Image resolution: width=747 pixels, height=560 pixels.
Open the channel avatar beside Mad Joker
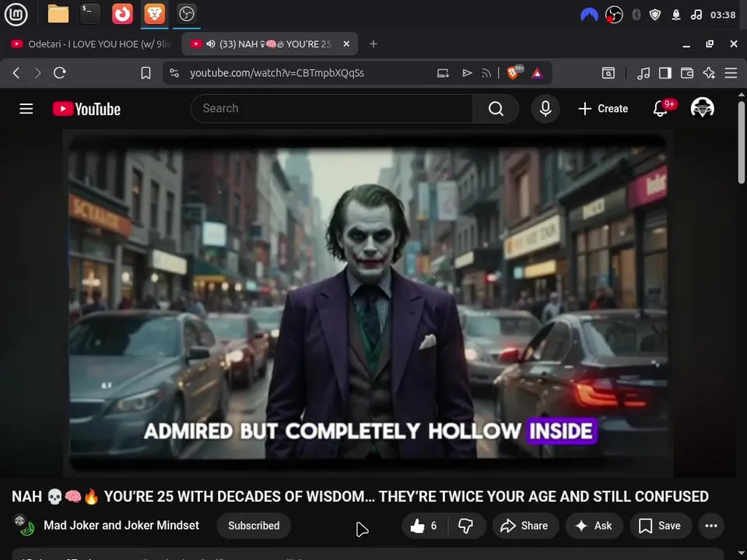[23, 526]
